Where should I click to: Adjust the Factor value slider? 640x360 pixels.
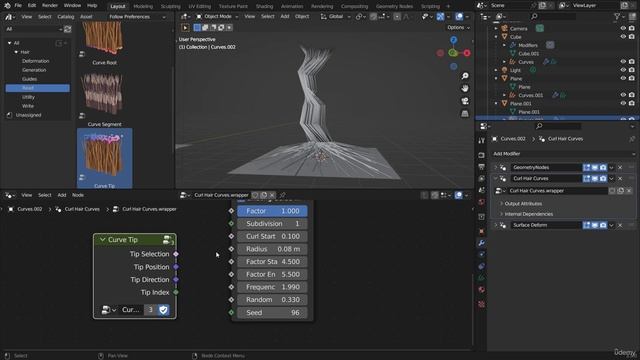pyautogui.click(x=272, y=211)
